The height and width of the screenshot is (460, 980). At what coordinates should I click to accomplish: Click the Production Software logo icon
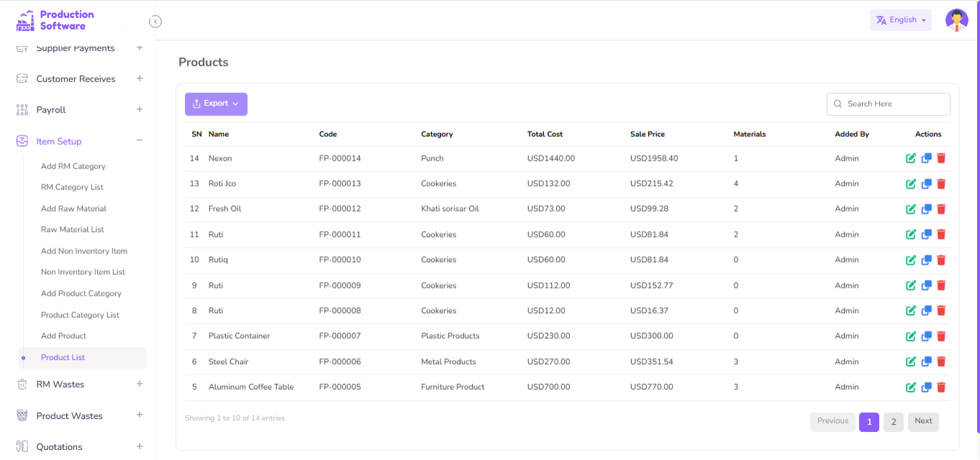coord(24,20)
